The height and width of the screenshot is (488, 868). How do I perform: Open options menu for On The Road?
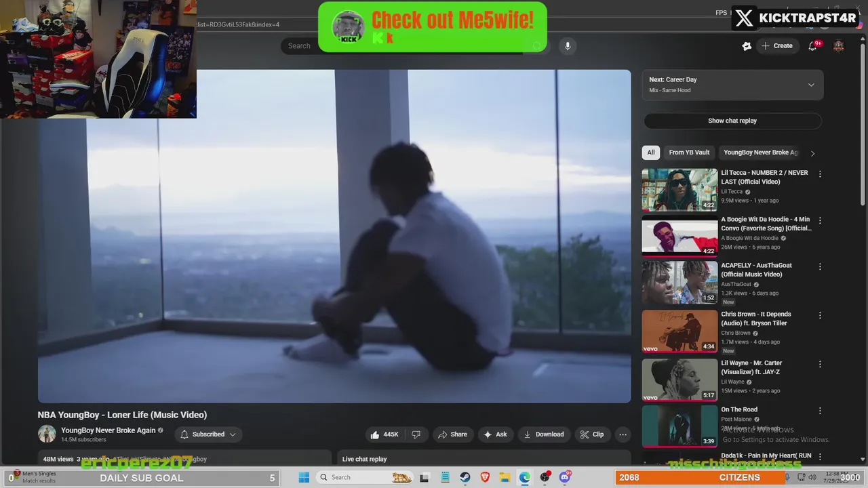pyautogui.click(x=820, y=411)
